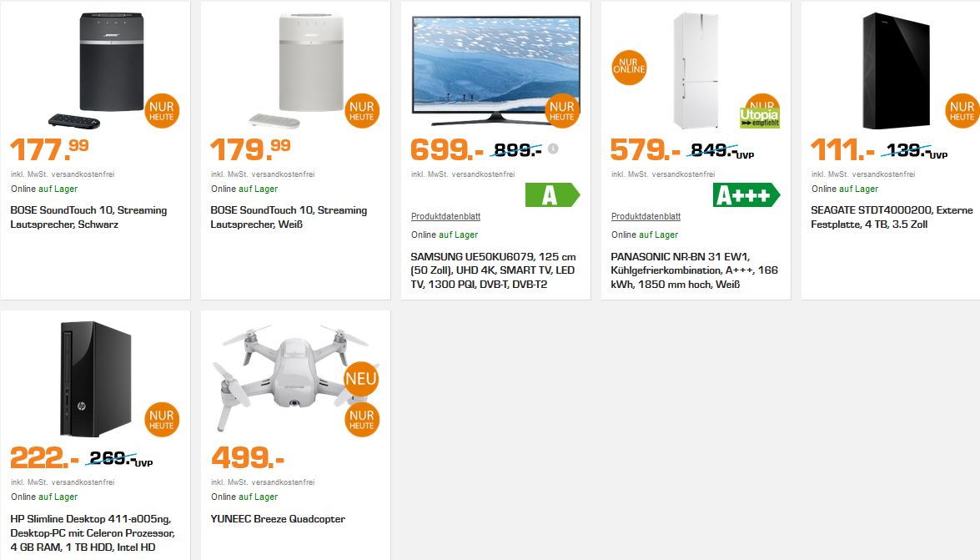Click NUR HEUTE badge on HP desktop
The image size is (980, 560).
161,419
